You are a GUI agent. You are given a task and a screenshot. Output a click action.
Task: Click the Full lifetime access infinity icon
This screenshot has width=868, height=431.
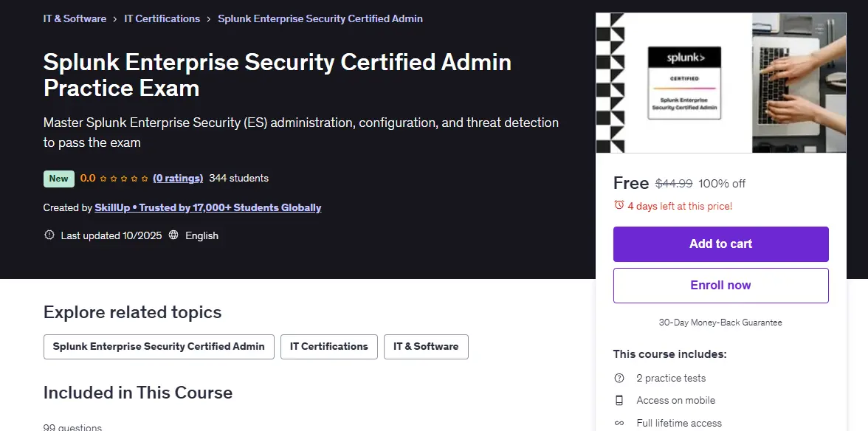tap(619, 424)
